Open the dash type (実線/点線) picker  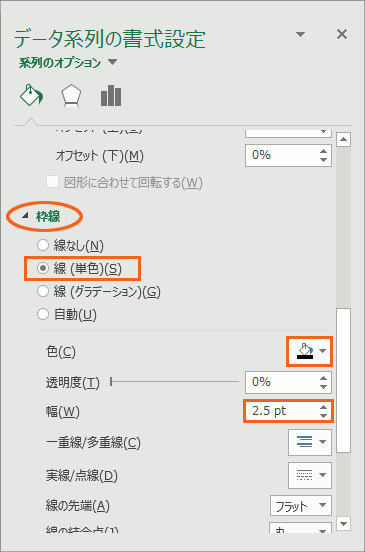[x=310, y=475]
